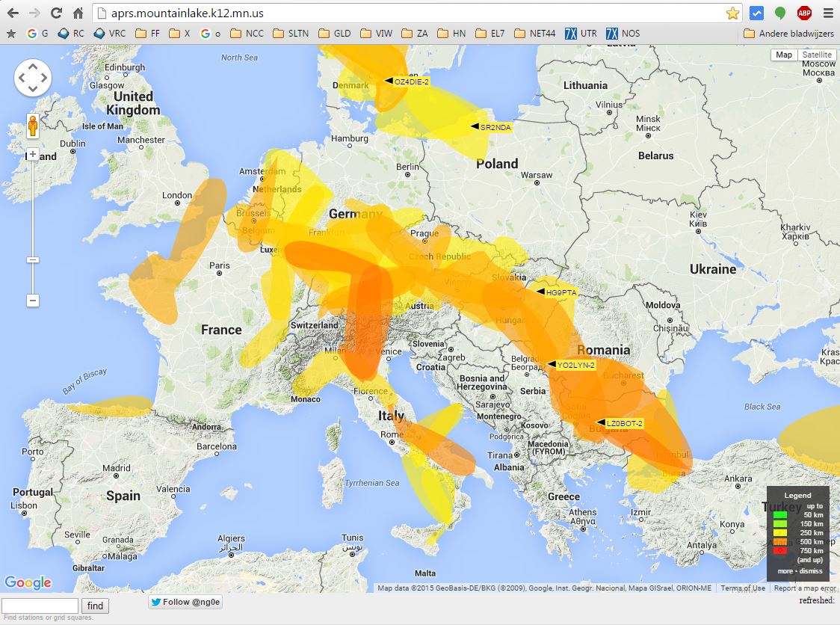Reload the current page
This screenshot has width=840, height=625.
point(56,13)
